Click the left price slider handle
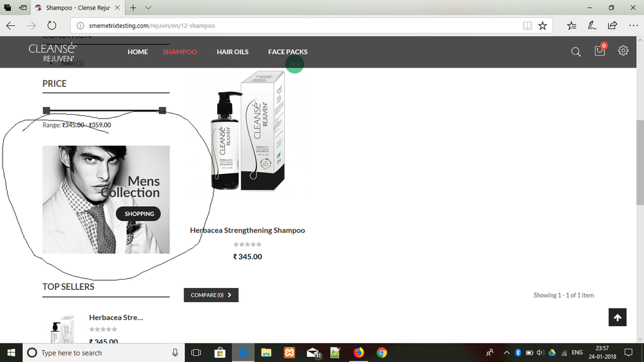The width and height of the screenshot is (644, 362). 46,111
